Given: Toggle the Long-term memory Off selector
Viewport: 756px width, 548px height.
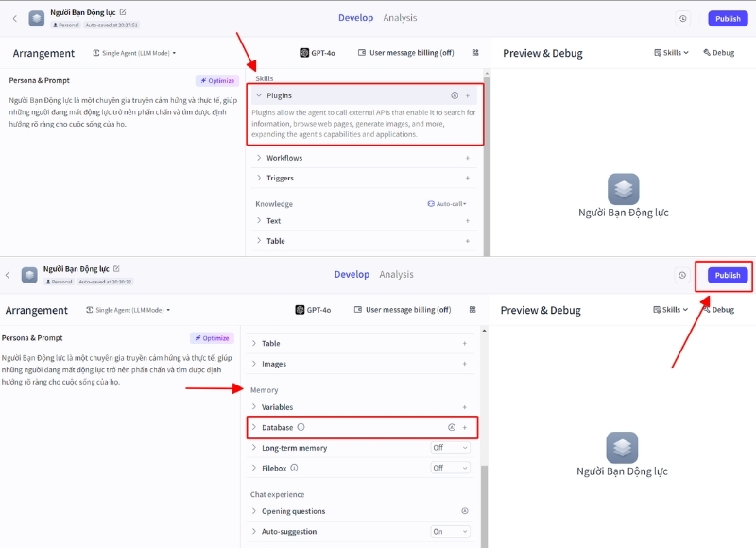Looking at the screenshot, I should (x=450, y=448).
